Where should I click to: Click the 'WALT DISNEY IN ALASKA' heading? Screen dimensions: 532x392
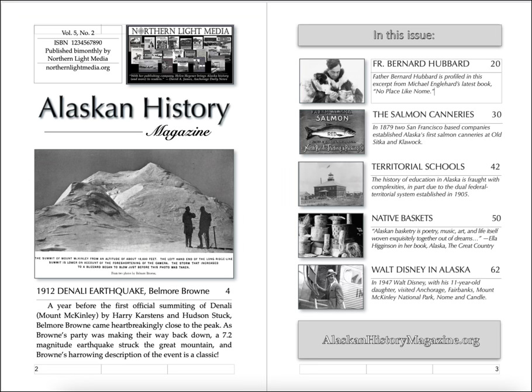(x=421, y=270)
